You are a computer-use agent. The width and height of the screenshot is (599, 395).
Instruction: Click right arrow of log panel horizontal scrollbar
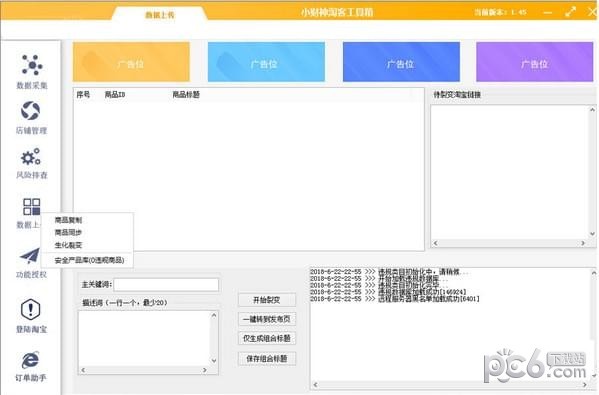[584, 385]
